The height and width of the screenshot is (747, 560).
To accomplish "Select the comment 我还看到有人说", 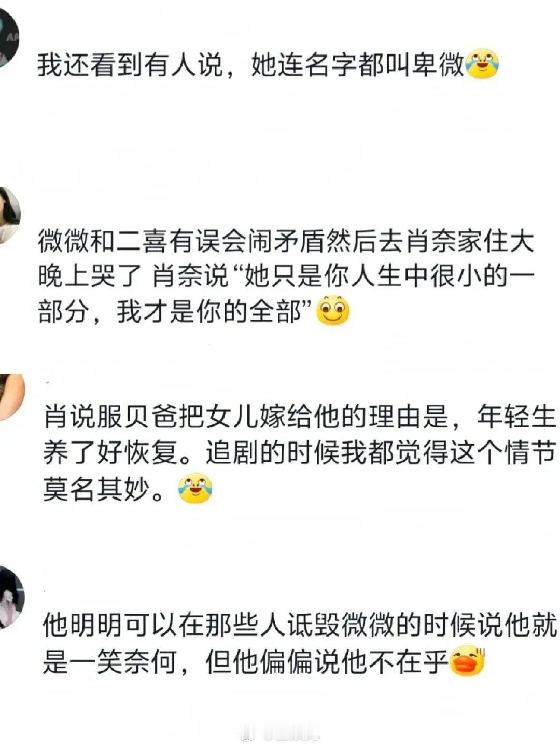I will (x=268, y=65).
